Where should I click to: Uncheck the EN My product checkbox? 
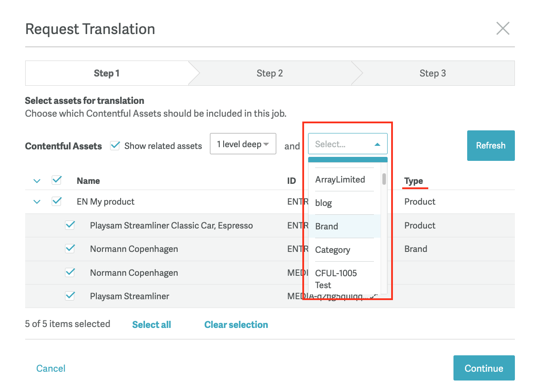(57, 201)
